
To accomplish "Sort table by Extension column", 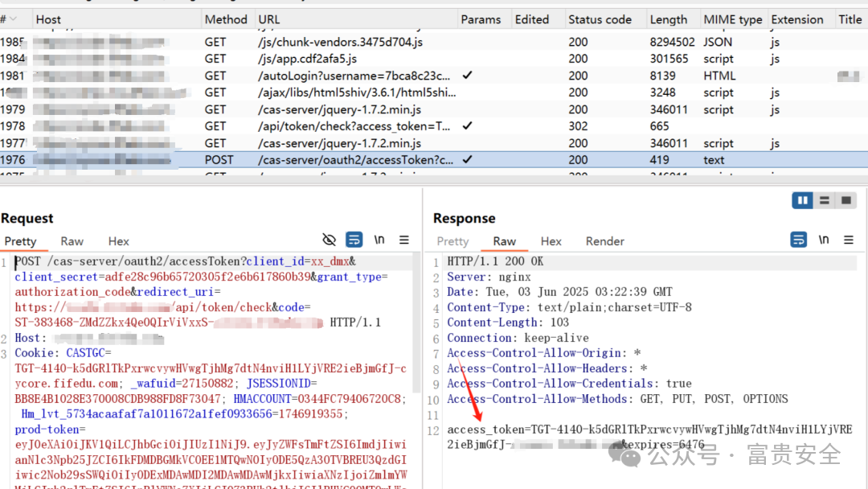I will [796, 19].
